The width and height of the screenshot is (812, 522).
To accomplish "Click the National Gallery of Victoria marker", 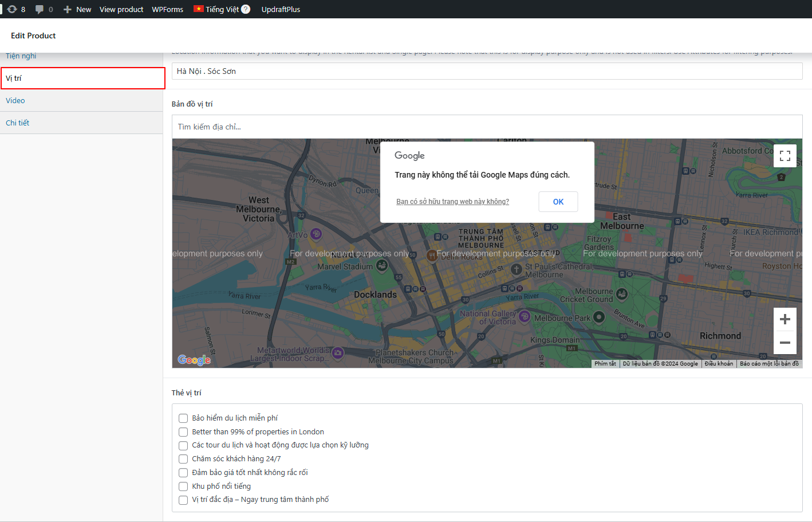I will (x=524, y=316).
